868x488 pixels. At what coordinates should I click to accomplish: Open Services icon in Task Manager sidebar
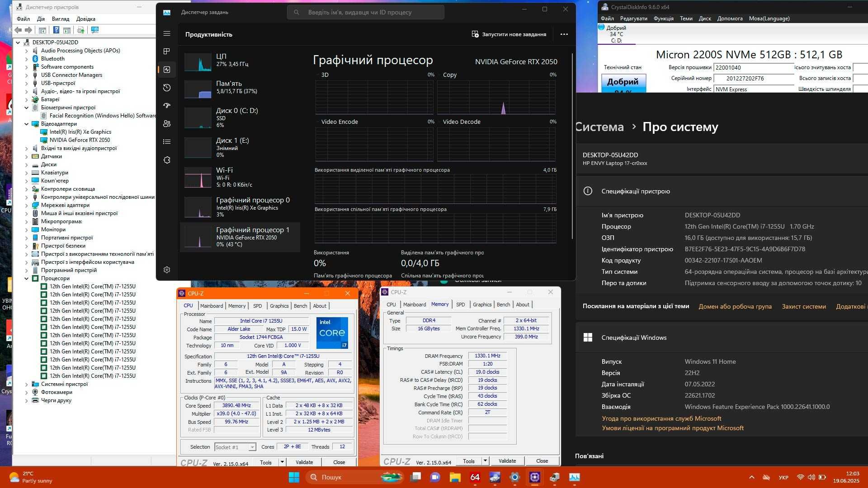[167, 160]
